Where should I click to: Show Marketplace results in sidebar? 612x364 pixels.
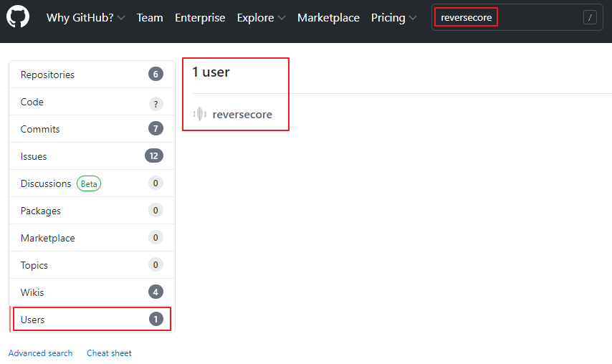92,238
